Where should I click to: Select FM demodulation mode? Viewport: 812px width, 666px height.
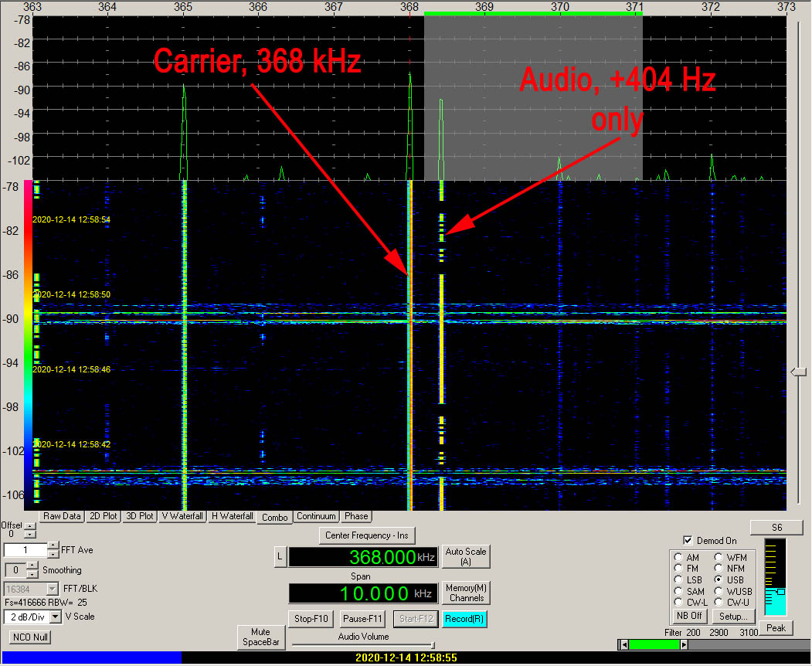pyautogui.click(x=678, y=568)
